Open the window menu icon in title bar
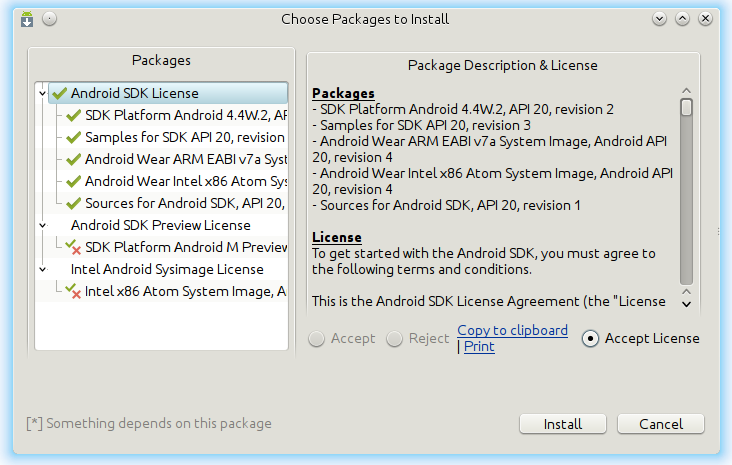The height and width of the screenshot is (465, 732). pos(27,18)
